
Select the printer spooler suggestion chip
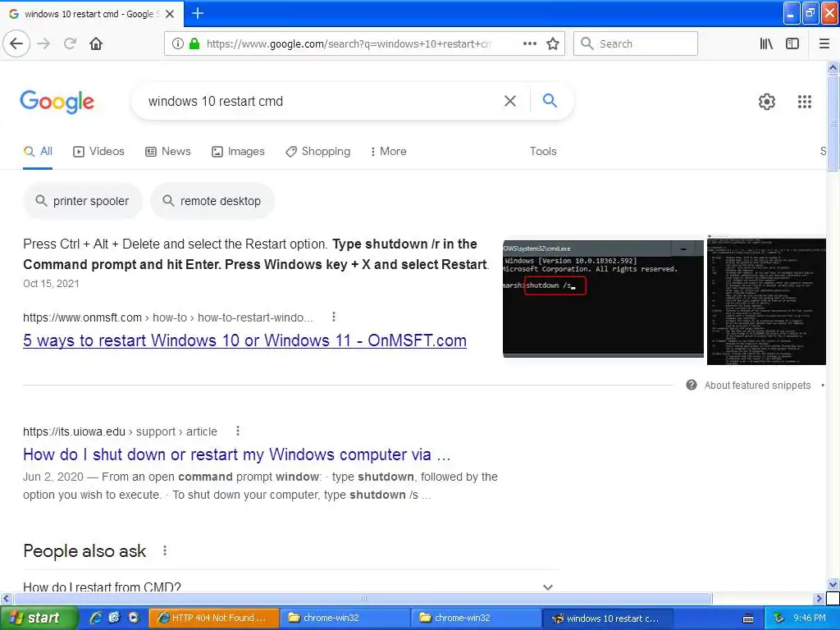coord(83,201)
